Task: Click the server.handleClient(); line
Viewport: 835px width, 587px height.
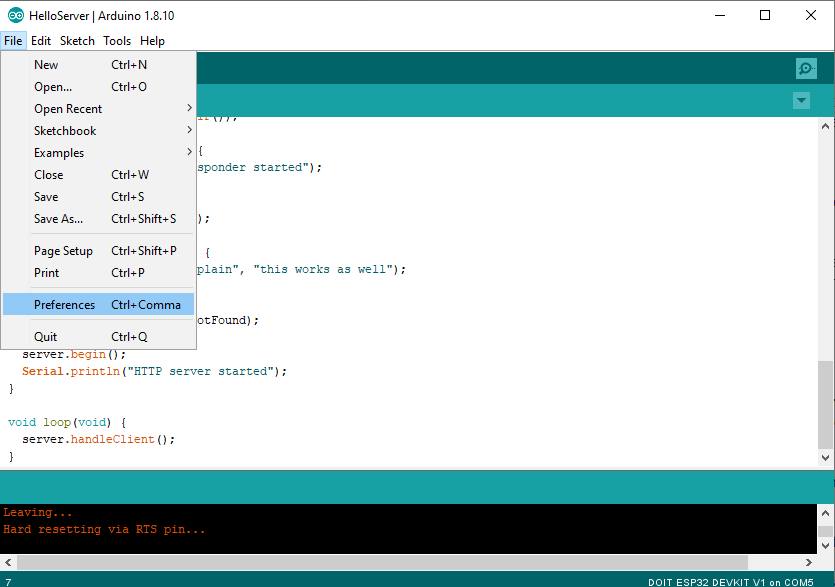Action: click(x=99, y=439)
